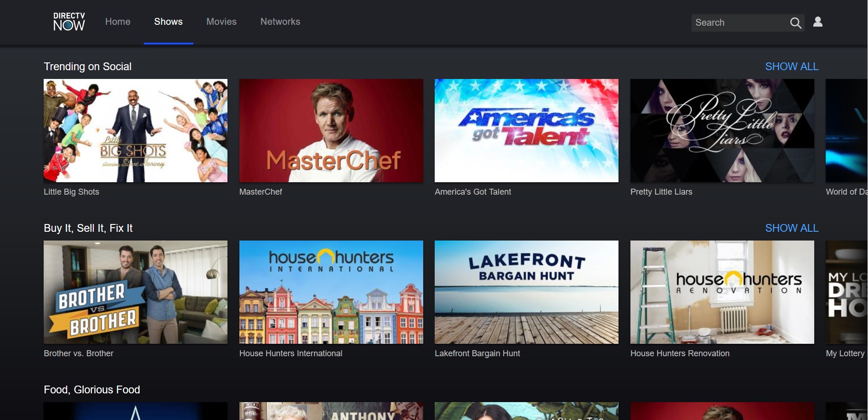
Task: Show all Buy It, Sell It, Fix It
Action: (791, 228)
